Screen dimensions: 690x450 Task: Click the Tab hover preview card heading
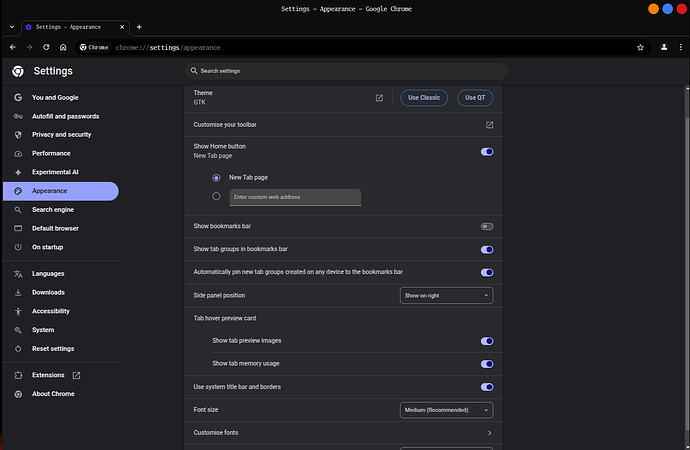pyautogui.click(x=224, y=318)
